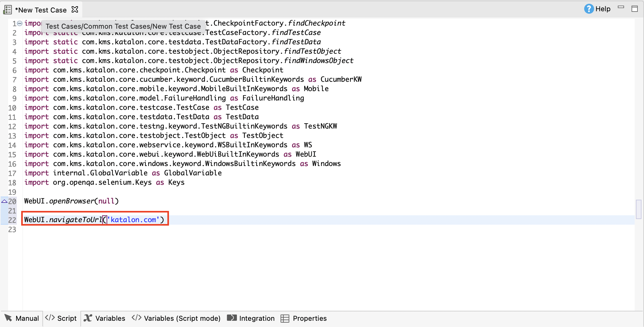Open the Integration tab
Image resolution: width=644 pixels, height=327 pixels.
click(256, 318)
